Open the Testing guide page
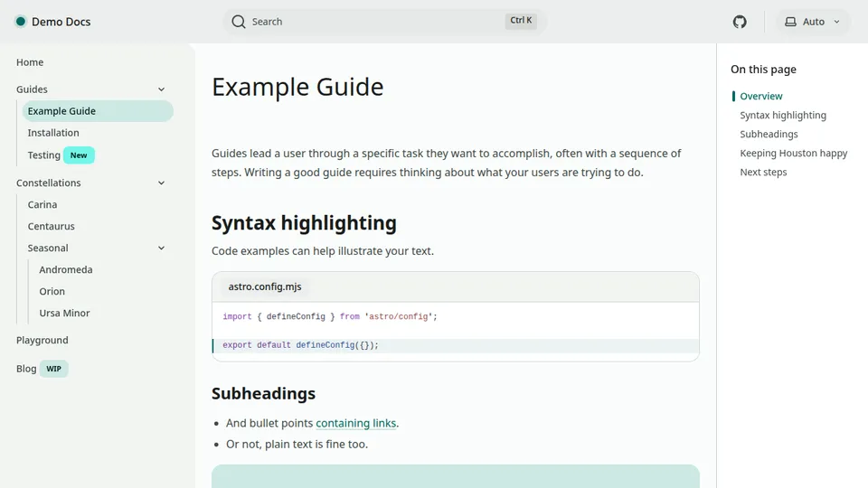 tap(43, 155)
